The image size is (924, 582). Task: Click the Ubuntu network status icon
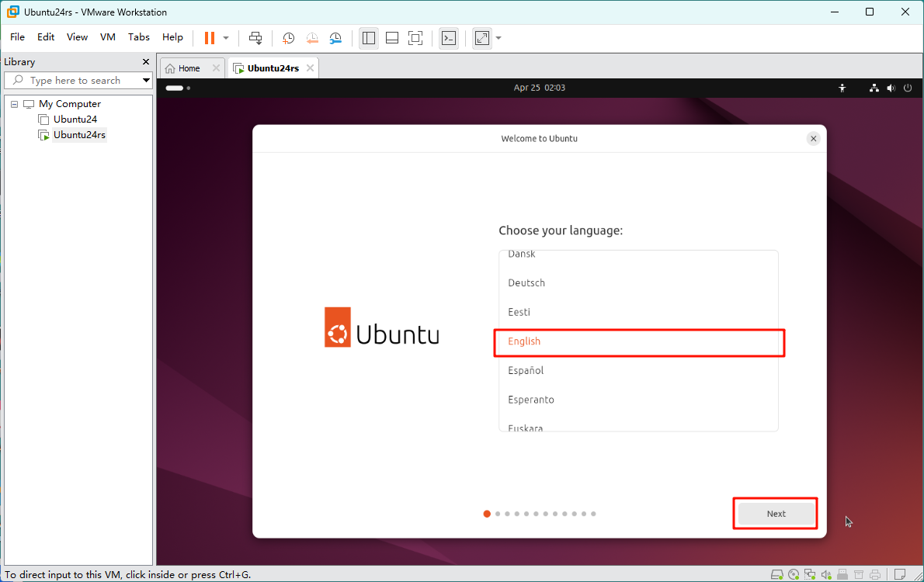[874, 88]
